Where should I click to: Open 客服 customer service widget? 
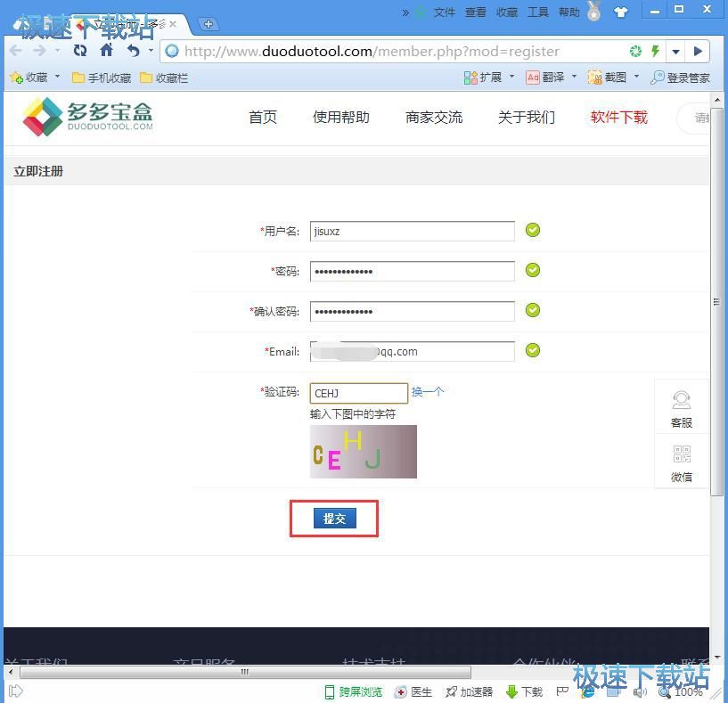682,409
